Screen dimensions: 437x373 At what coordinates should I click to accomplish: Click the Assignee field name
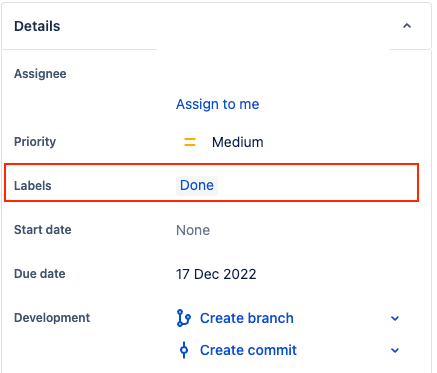point(40,74)
